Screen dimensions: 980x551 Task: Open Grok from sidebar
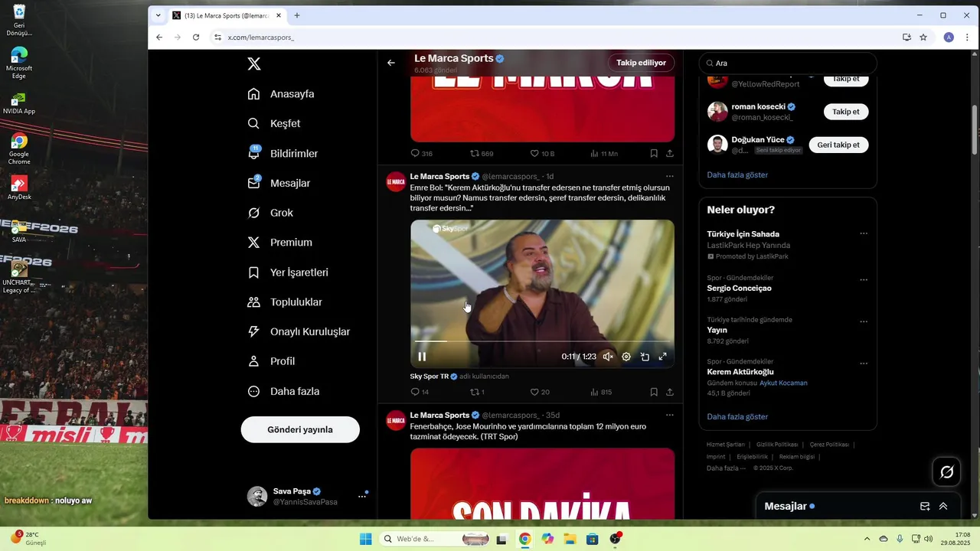[x=270, y=213]
